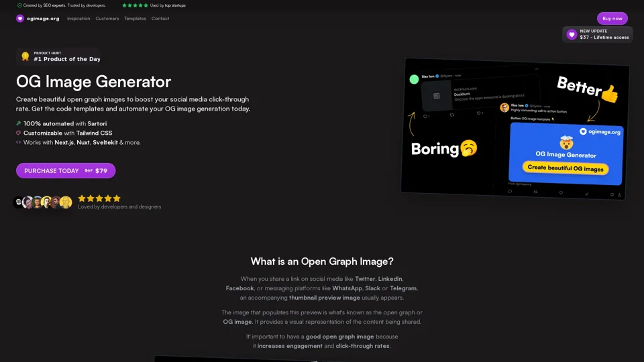
Task: Click the ogimage.org brand name text
Action: pos(43,19)
